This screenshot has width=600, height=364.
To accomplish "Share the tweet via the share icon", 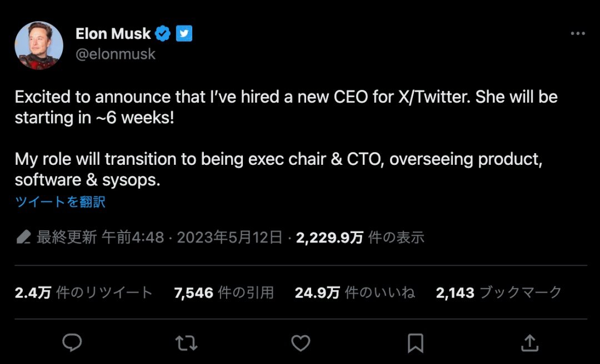I will [528, 343].
